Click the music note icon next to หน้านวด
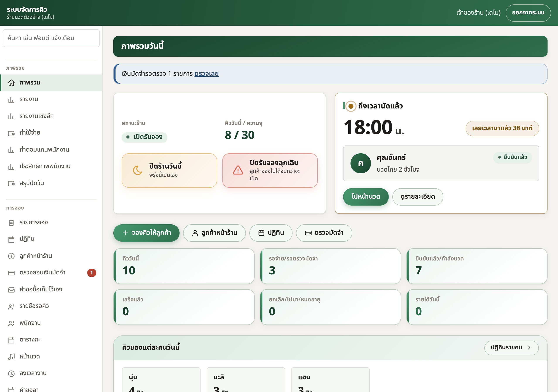This screenshot has width=558, height=392. [x=11, y=357]
